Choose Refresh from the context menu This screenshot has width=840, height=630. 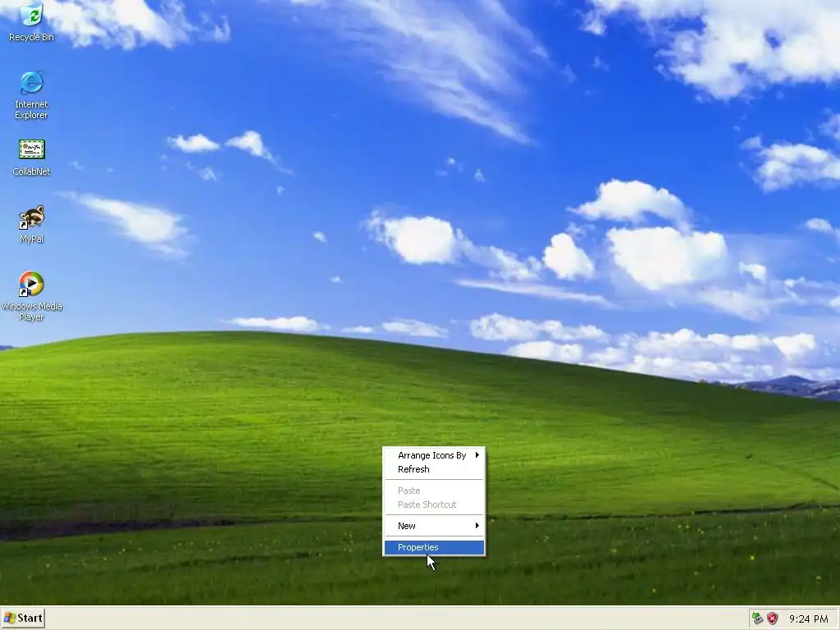coord(434,469)
